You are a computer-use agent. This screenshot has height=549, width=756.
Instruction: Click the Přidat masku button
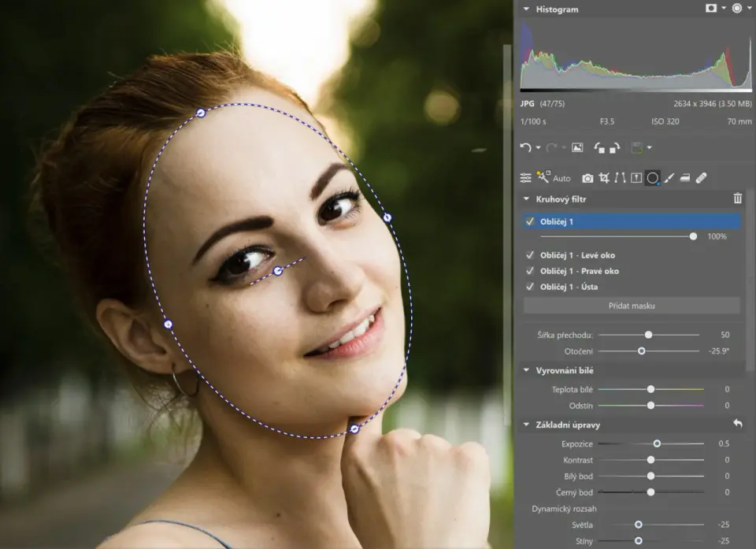click(x=632, y=306)
